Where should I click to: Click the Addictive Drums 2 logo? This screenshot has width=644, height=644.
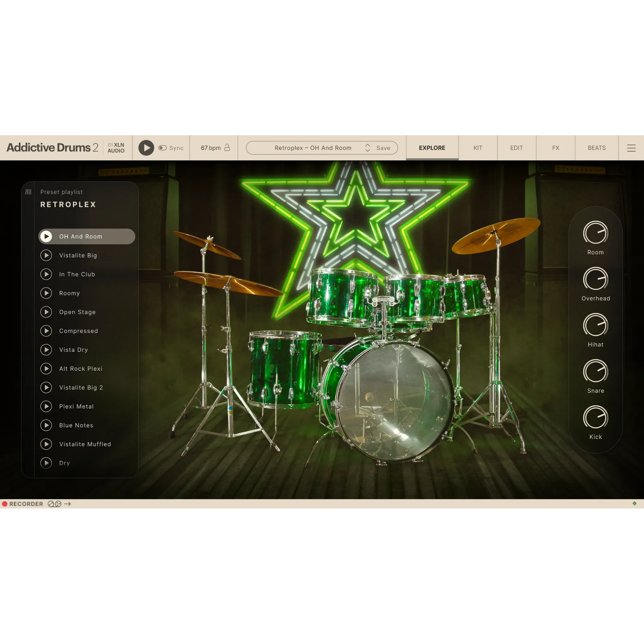pyautogui.click(x=52, y=147)
